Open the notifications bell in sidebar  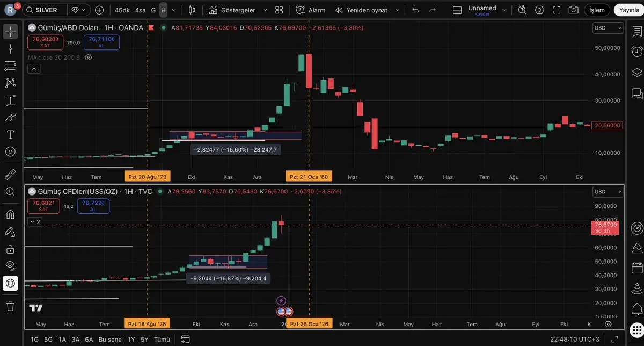[637, 310]
